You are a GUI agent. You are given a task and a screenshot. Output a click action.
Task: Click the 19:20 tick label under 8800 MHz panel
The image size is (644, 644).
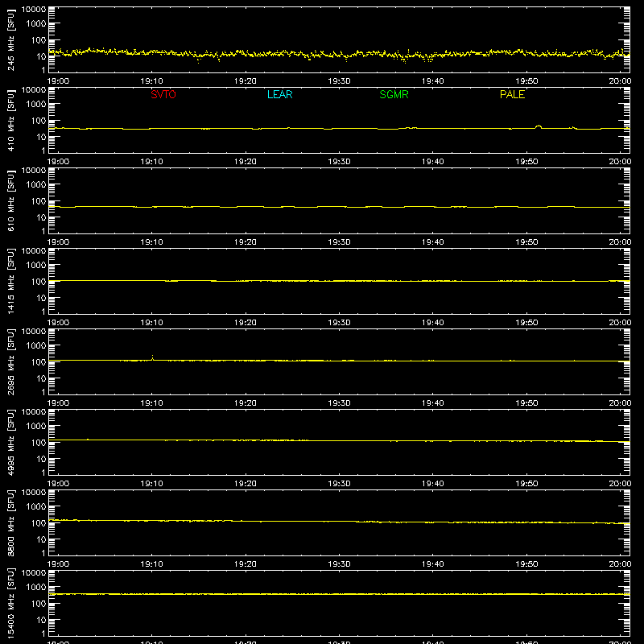point(246,564)
